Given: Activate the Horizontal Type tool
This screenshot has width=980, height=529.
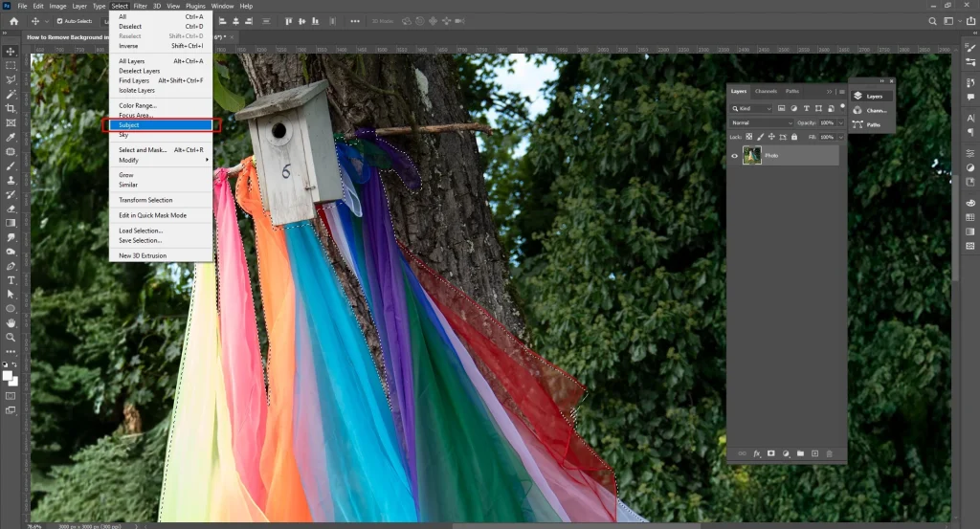Looking at the screenshot, I should click(11, 280).
